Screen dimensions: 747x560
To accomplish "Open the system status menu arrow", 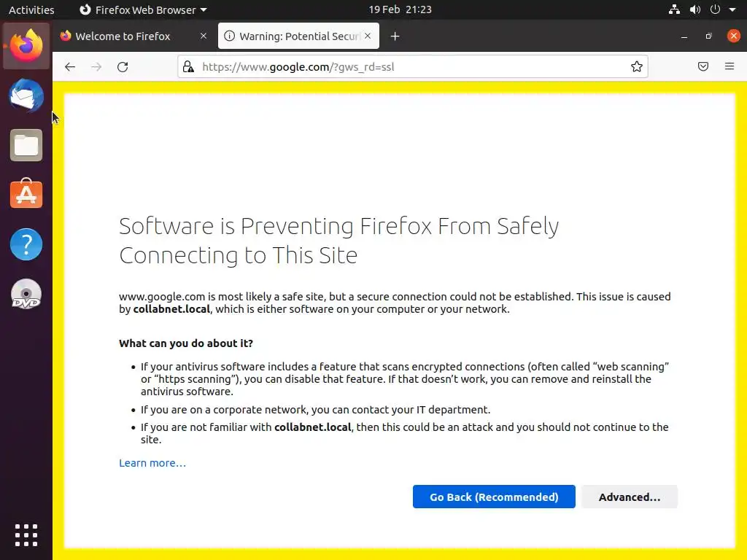I will pyautogui.click(x=732, y=10).
